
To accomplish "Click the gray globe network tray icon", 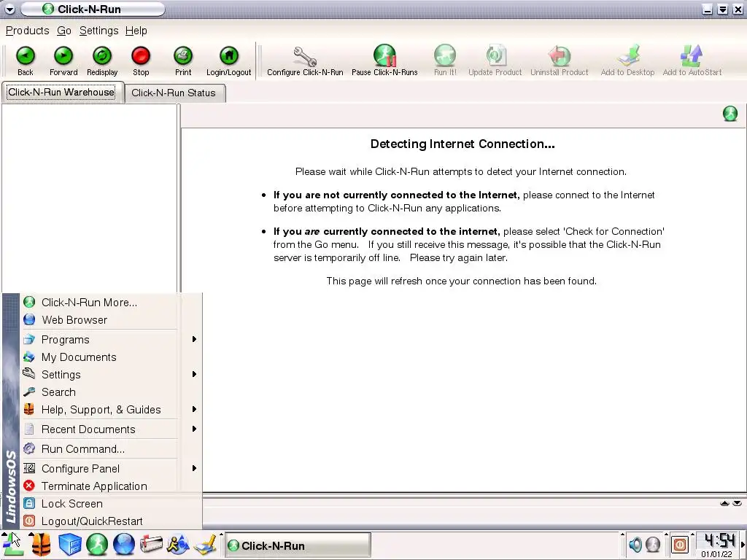I will tap(653, 545).
